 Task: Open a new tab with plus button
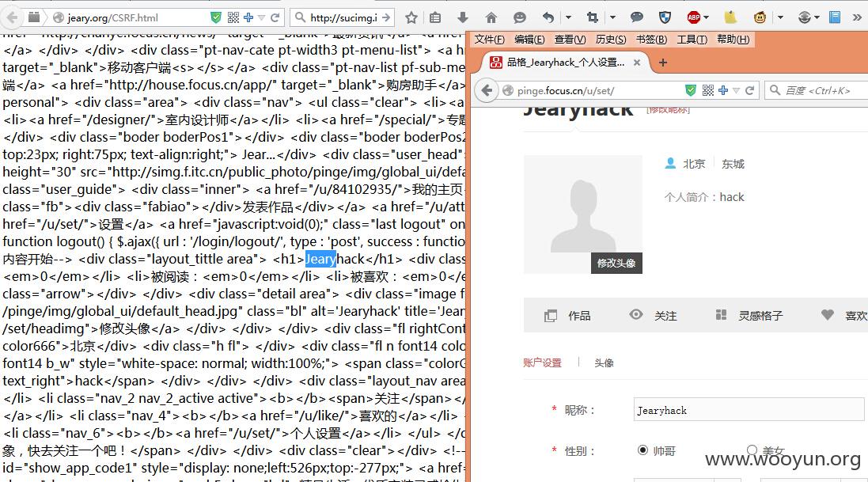click(662, 63)
